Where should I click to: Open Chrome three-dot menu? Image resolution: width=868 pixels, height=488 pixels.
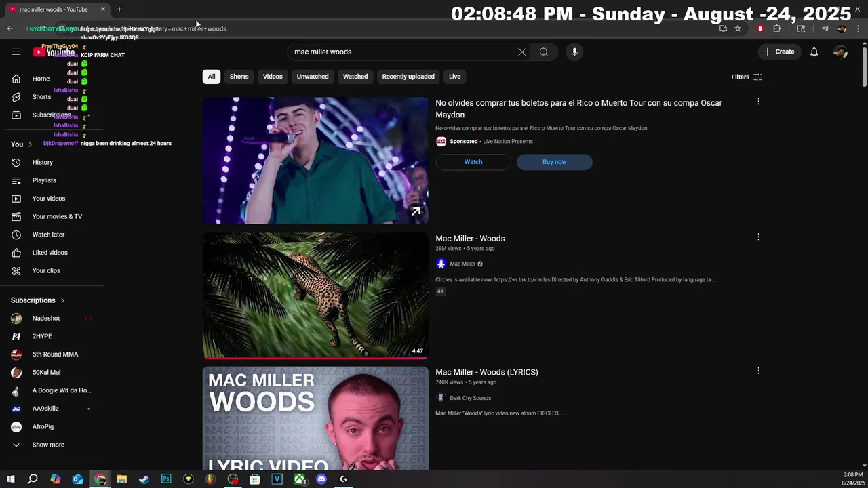(x=859, y=28)
